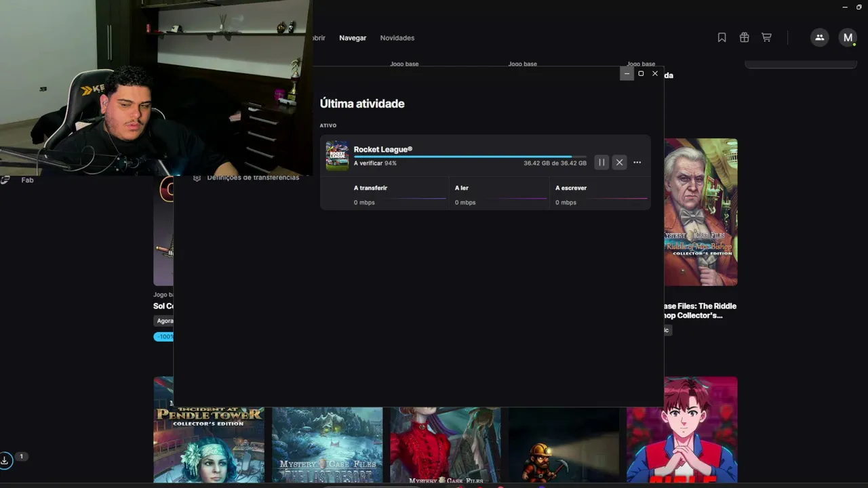The image size is (868, 488).
Task: Restore the main launcher window
Action: pos(859,7)
